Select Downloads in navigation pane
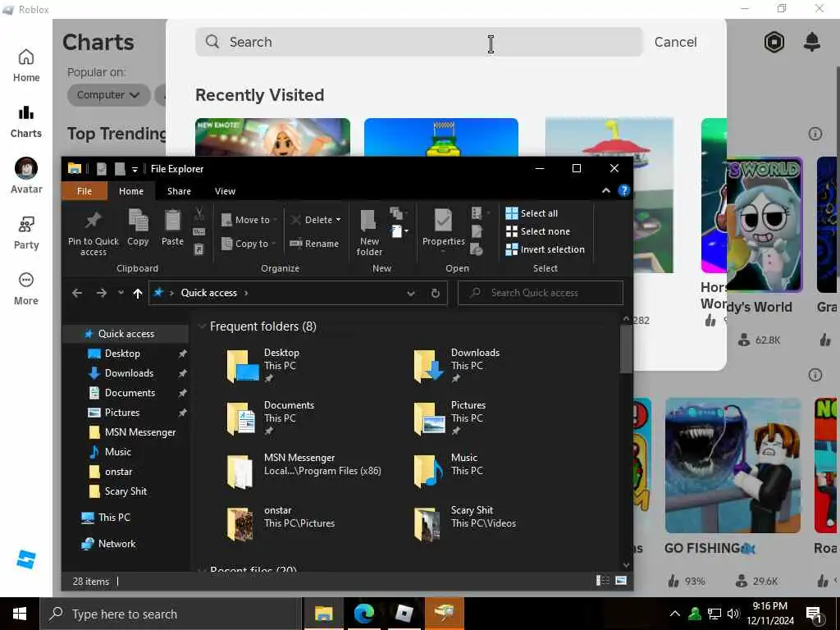The image size is (840, 630). pyautogui.click(x=129, y=373)
